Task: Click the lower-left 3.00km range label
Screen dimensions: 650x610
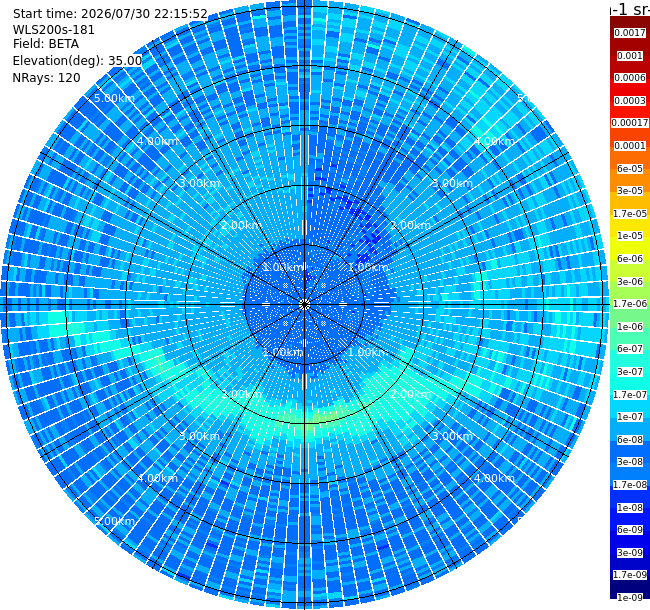Action: (199, 436)
